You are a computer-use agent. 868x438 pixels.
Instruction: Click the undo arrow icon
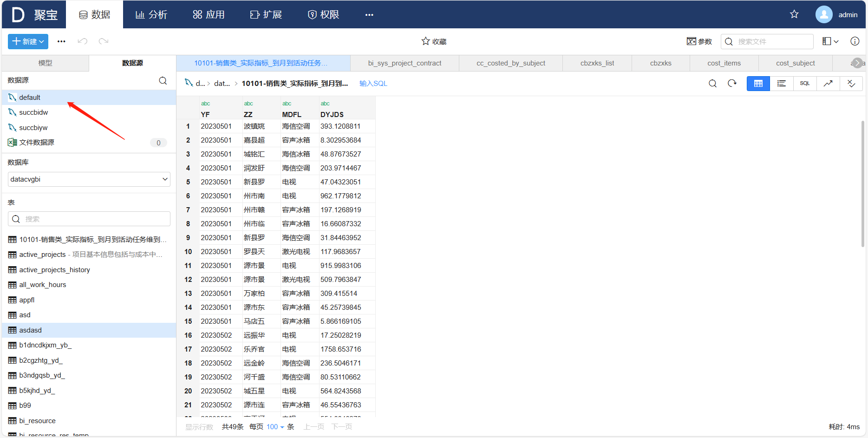click(83, 41)
